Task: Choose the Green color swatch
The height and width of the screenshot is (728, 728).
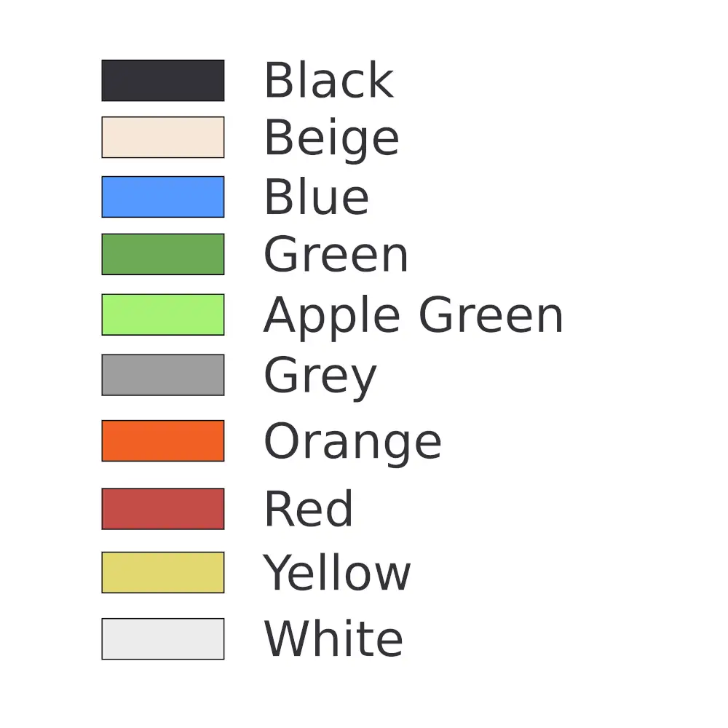Action: (163, 254)
